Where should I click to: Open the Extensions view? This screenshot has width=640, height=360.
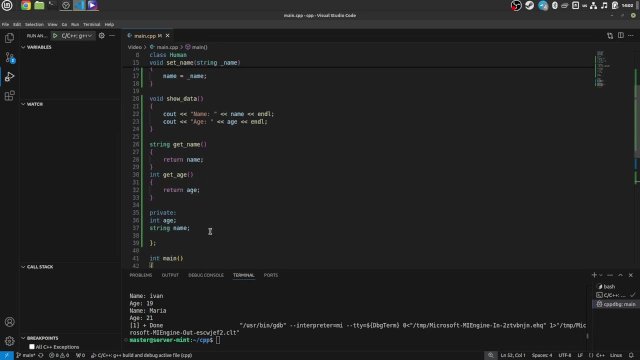[x=9, y=96]
